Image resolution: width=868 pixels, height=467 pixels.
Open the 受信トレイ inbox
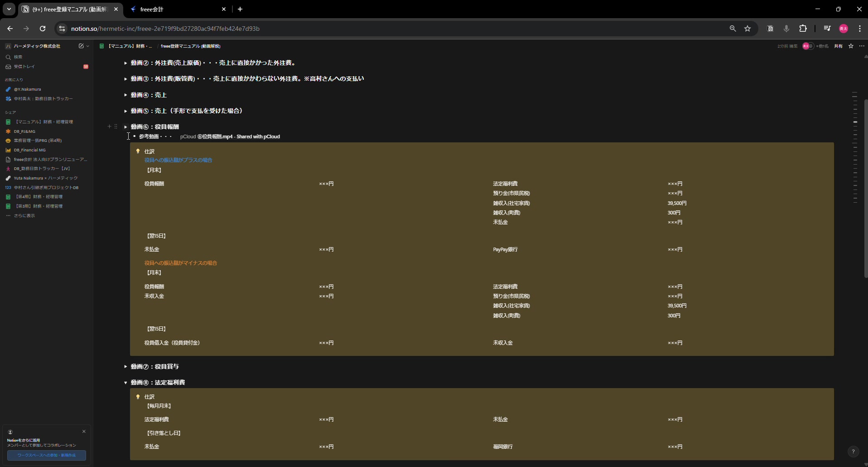point(24,67)
